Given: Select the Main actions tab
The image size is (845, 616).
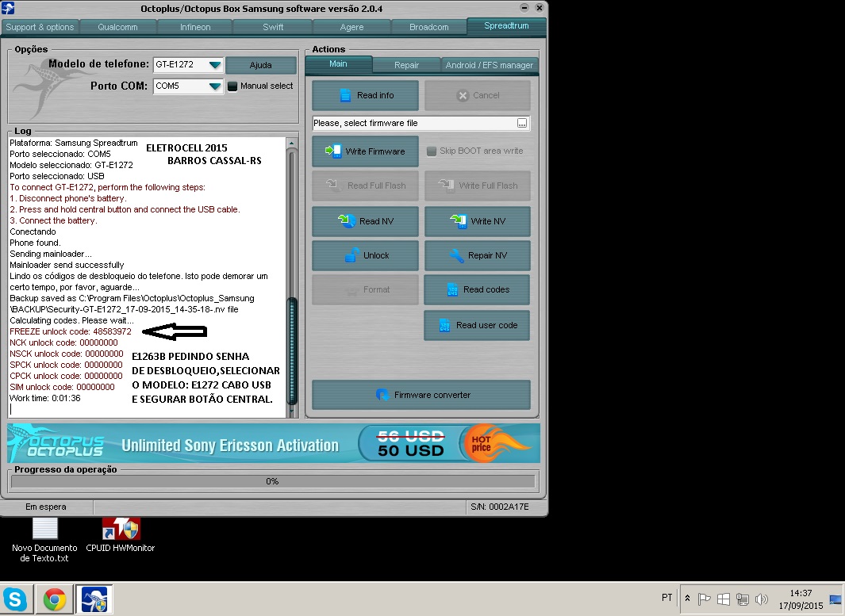Looking at the screenshot, I should pyautogui.click(x=339, y=64).
